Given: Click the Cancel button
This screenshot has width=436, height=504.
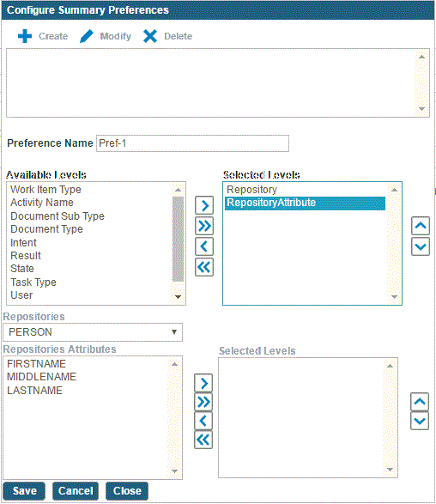Looking at the screenshot, I should [x=76, y=491].
